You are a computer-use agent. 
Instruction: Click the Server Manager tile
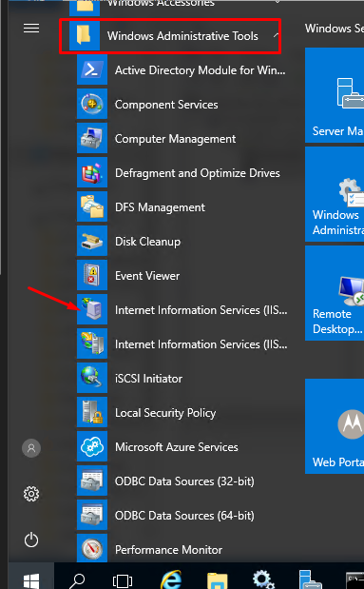pos(335,95)
